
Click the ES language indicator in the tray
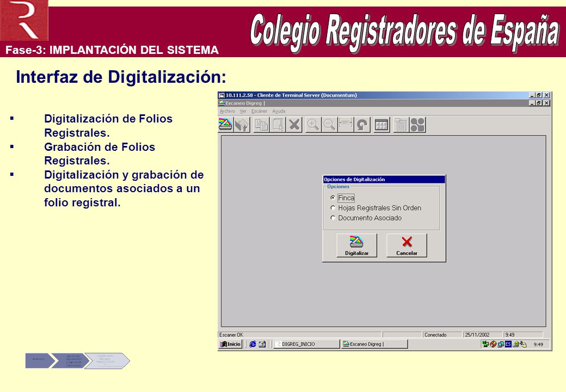[508, 344]
